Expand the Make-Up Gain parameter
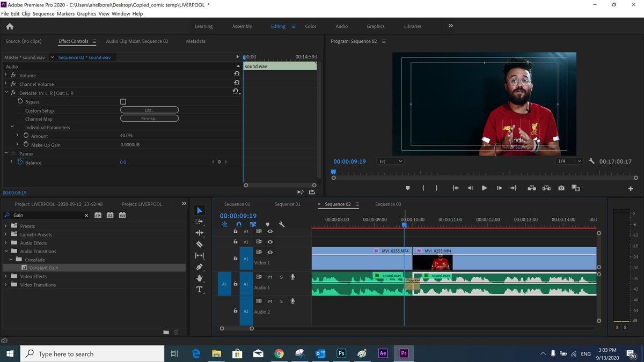 coord(17,145)
